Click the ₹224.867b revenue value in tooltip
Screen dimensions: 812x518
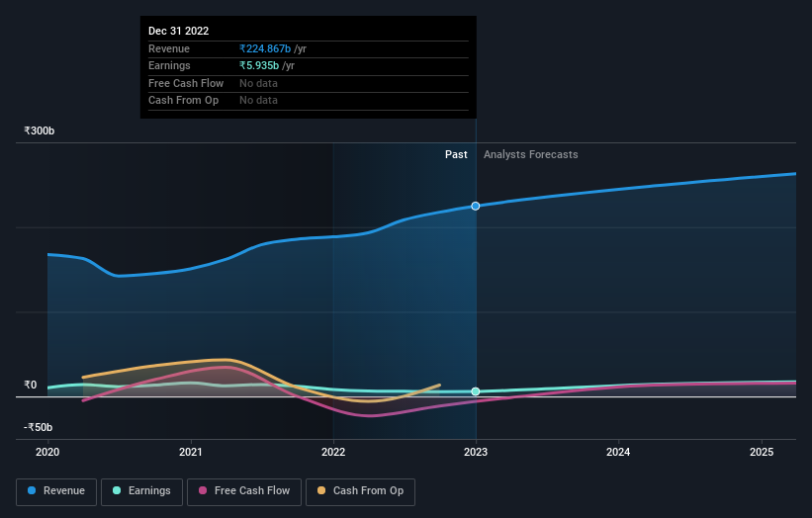pyautogui.click(x=265, y=48)
